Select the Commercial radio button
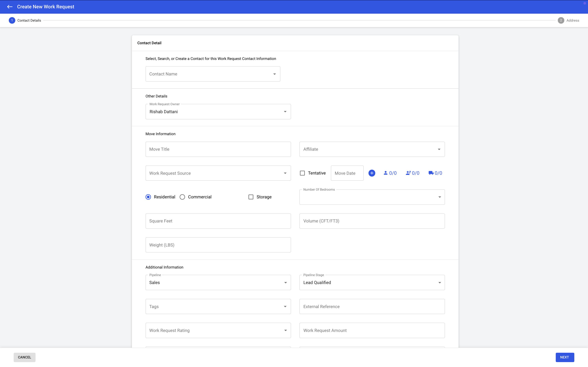 click(x=182, y=197)
